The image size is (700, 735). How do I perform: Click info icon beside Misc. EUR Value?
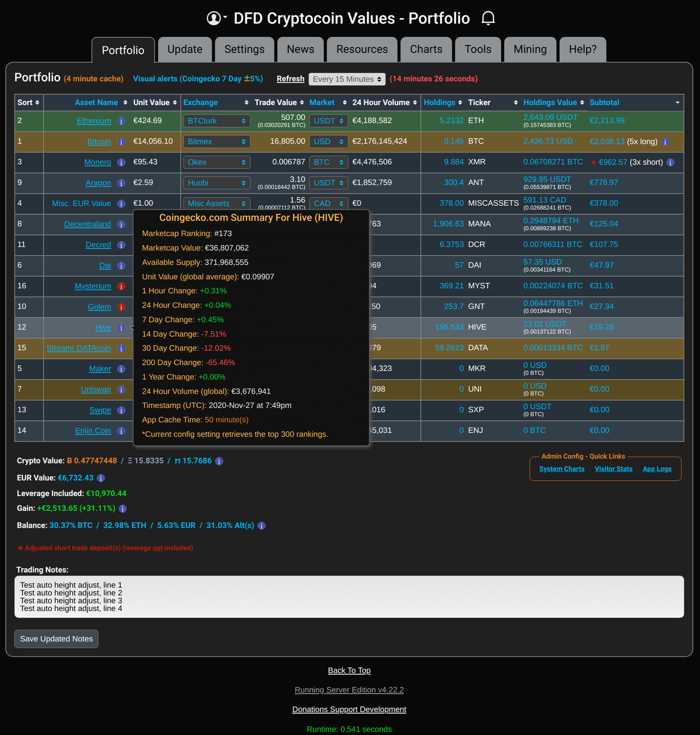[121, 203]
